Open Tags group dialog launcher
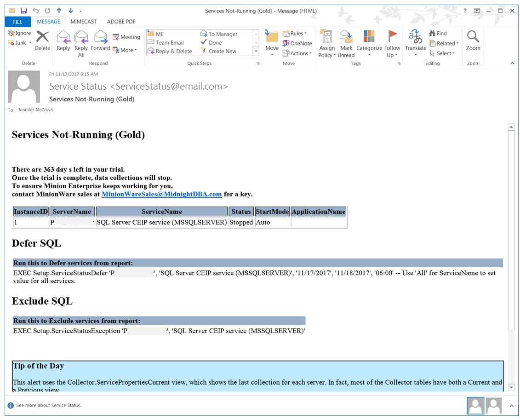This screenshot has width=520, height=420. click(399, 63)
